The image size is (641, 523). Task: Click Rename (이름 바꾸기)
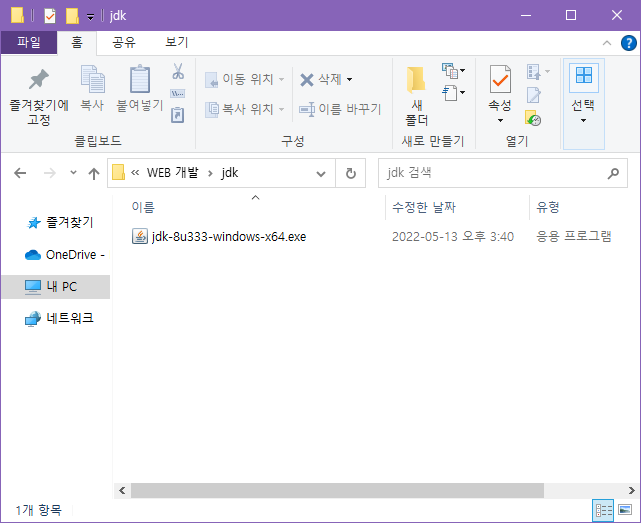[x=340, y=109]
